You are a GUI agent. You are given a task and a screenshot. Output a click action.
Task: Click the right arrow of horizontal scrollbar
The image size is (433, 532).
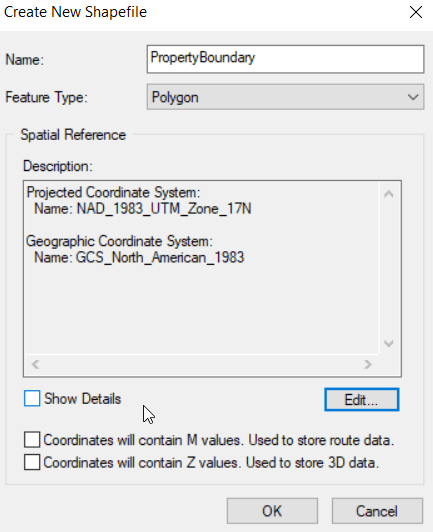[x=368, y=365]
